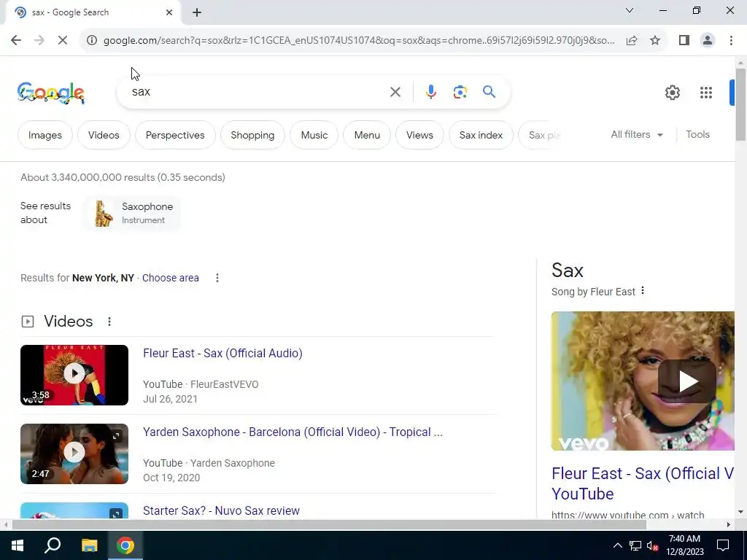Open Yarden Saxophone - Barcelona video link
Screen dimensions: 747x560
[x=293, y=432]
